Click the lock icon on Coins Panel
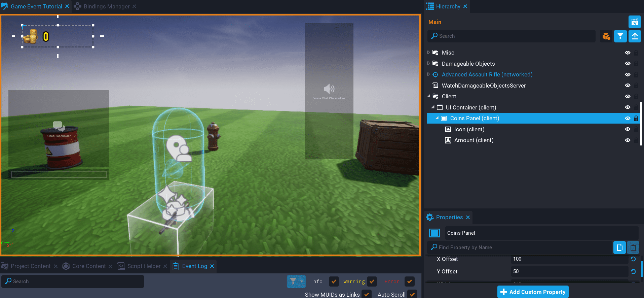The width and height of the screenshot is (644, 298). tap(636, 118)
